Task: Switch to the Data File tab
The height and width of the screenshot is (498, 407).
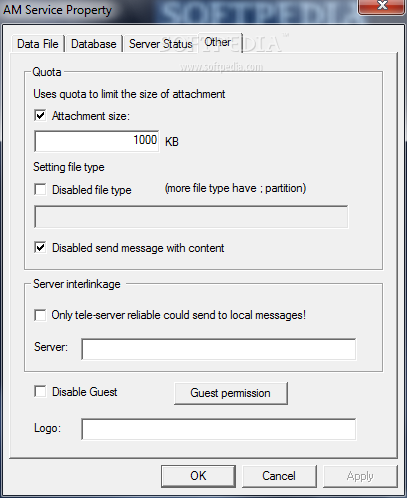Action: tap(37, 44)
